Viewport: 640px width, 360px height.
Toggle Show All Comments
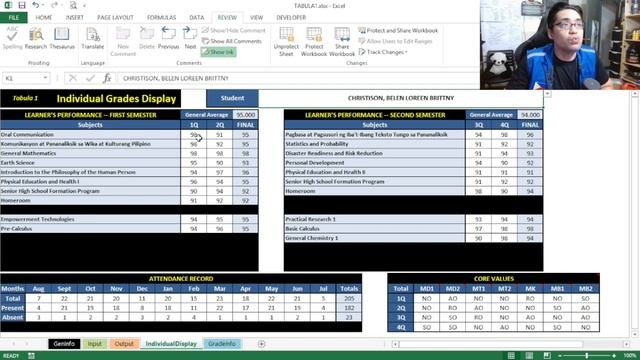232,41
